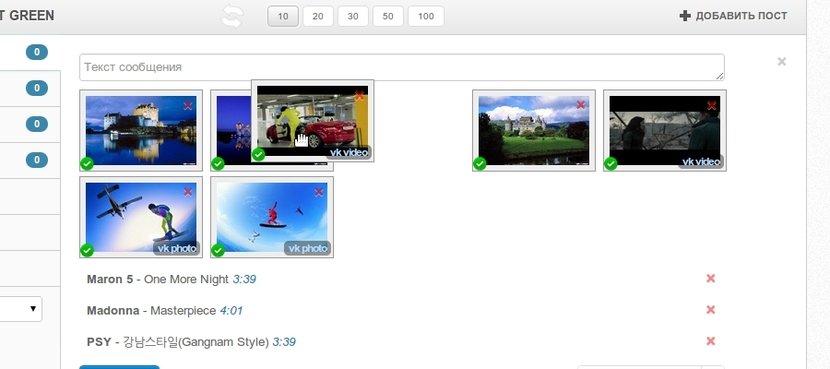
Task: Remove Maron 5 One More Night track
Action: 711,278
